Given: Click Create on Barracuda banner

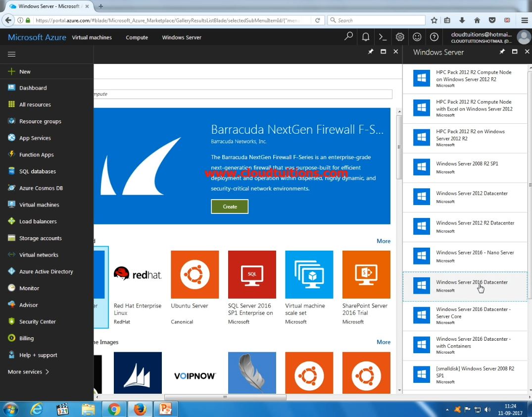Looking at the screenshot, I should [230, 207].
